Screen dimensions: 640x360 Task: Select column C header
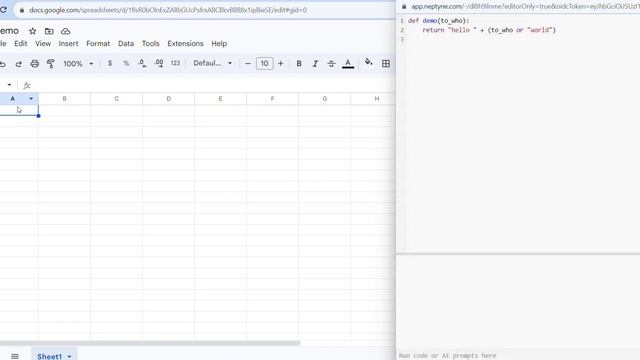116,99
